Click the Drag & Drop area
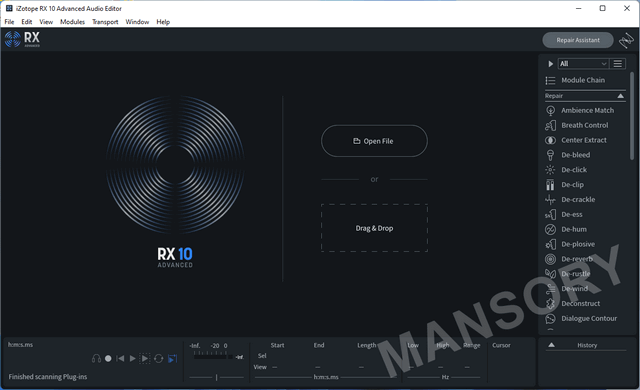640x390 pixels. point(374,228)
